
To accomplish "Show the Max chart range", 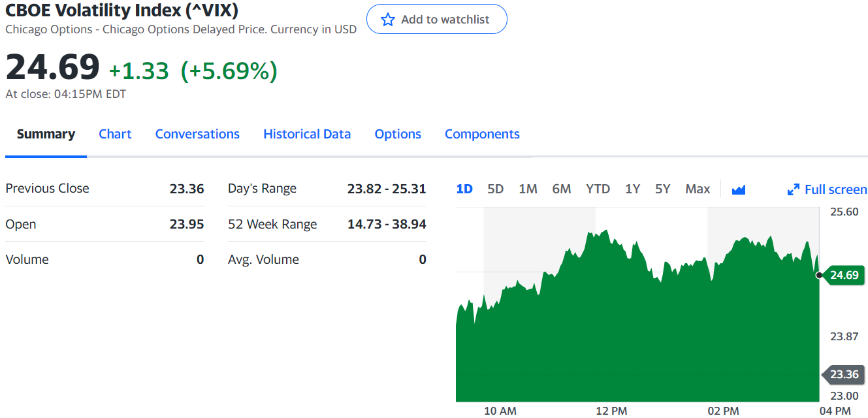I will [x=698, y=189].
